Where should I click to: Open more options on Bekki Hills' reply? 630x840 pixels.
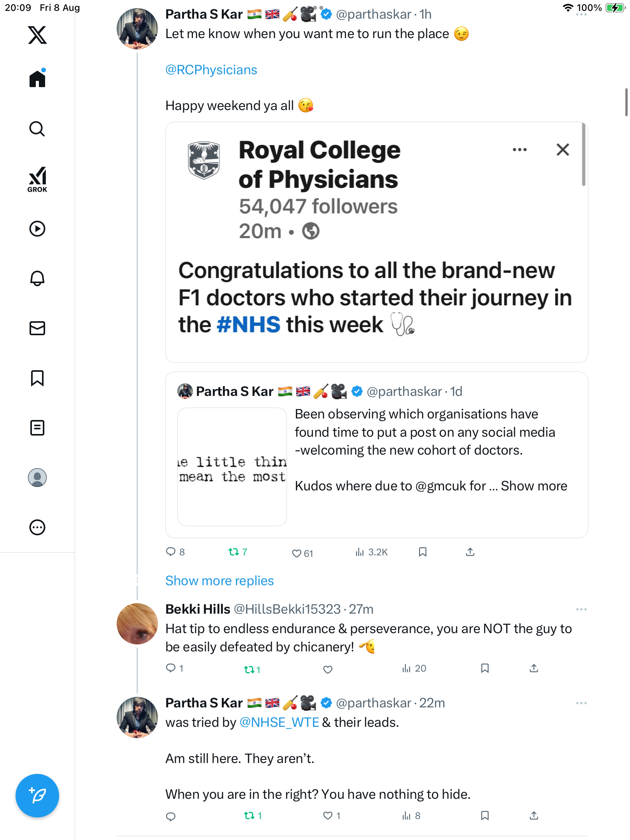click(581, 609)
